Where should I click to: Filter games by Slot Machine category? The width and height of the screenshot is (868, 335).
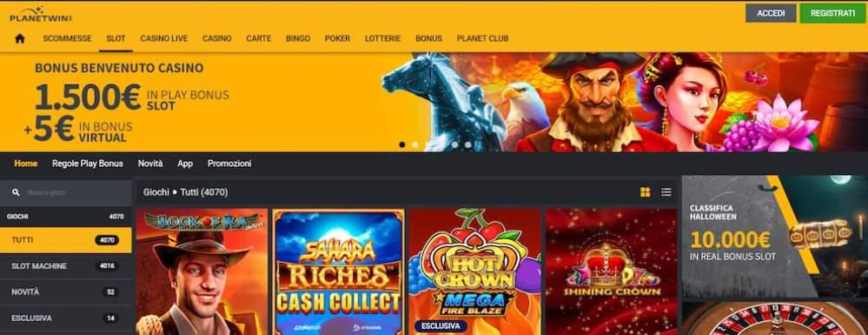coord(66,266)
